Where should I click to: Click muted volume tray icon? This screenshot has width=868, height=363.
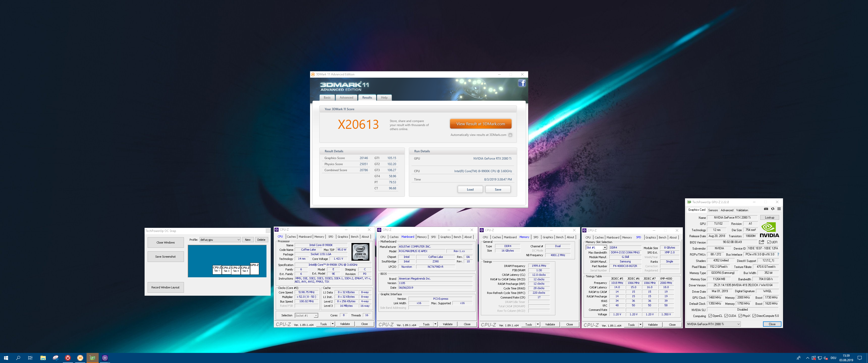point(826,358)
